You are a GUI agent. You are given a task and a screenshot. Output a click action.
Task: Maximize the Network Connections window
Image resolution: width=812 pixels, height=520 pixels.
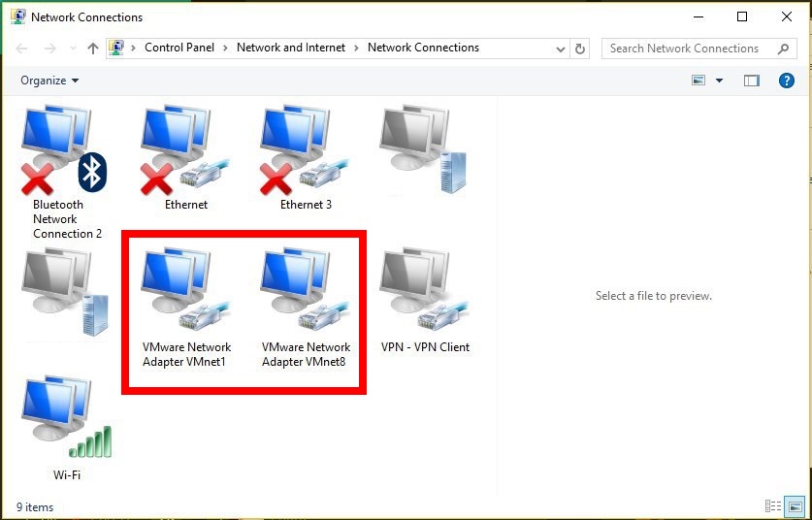point(742,16)
